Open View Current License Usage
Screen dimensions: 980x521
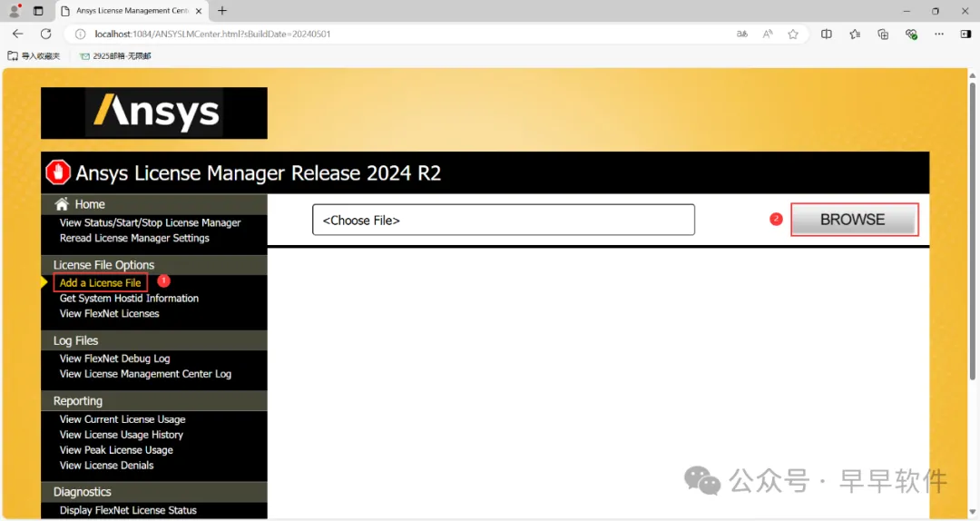(122, 419)
